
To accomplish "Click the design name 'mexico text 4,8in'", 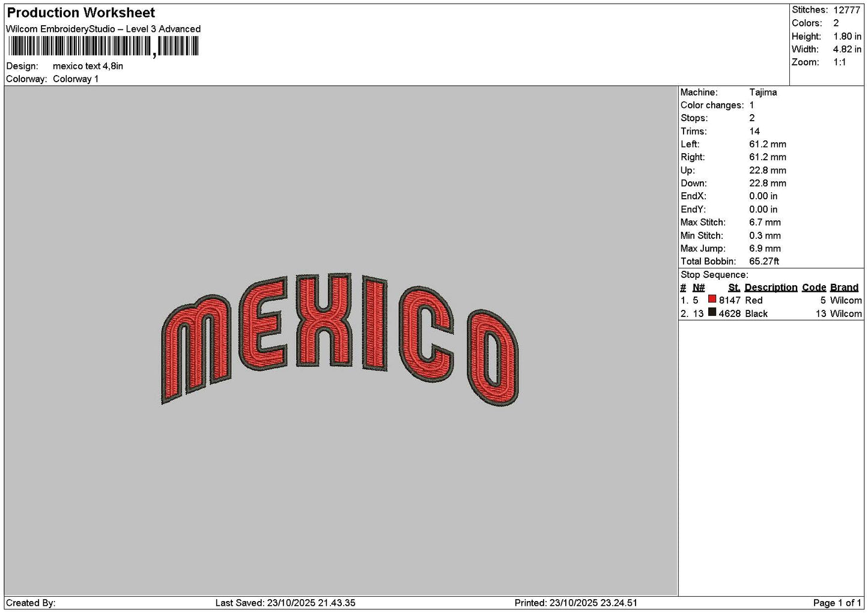I will coord(88,66).
